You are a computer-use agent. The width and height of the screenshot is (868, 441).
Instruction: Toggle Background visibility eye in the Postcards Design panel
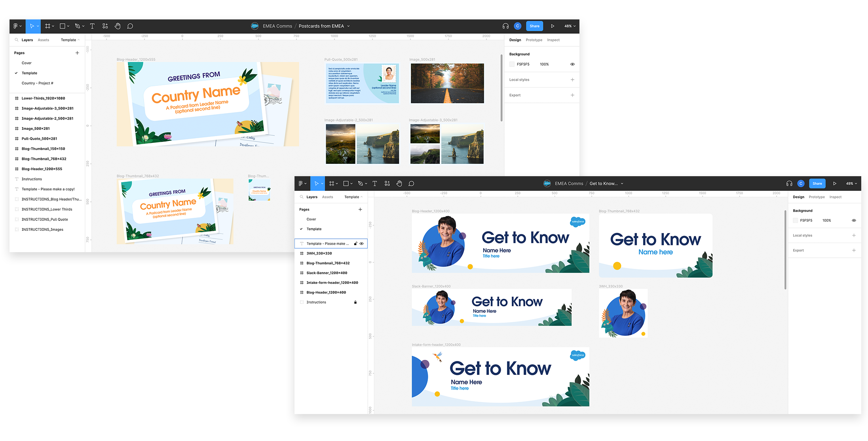572,64
